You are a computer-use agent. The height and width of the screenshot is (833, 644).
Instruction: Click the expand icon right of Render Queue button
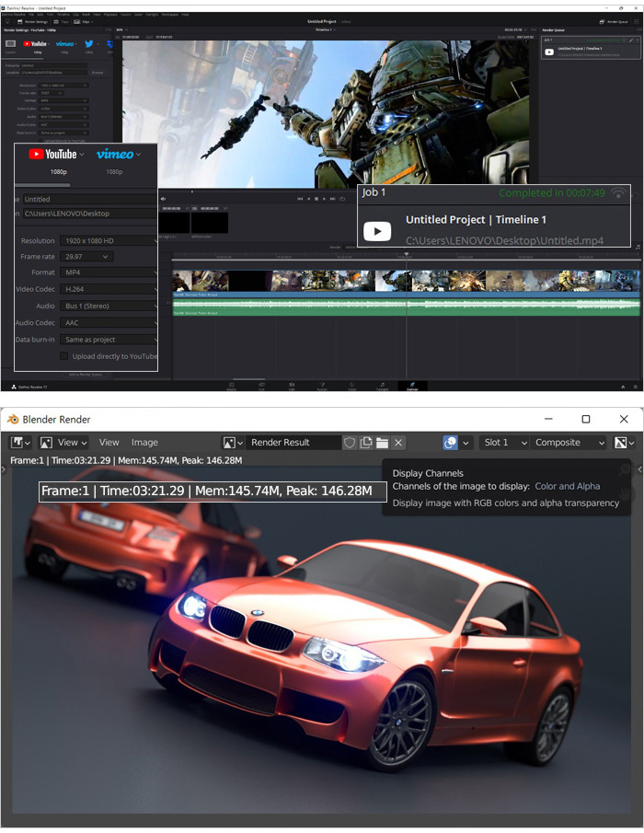click(x=637, y=22)
